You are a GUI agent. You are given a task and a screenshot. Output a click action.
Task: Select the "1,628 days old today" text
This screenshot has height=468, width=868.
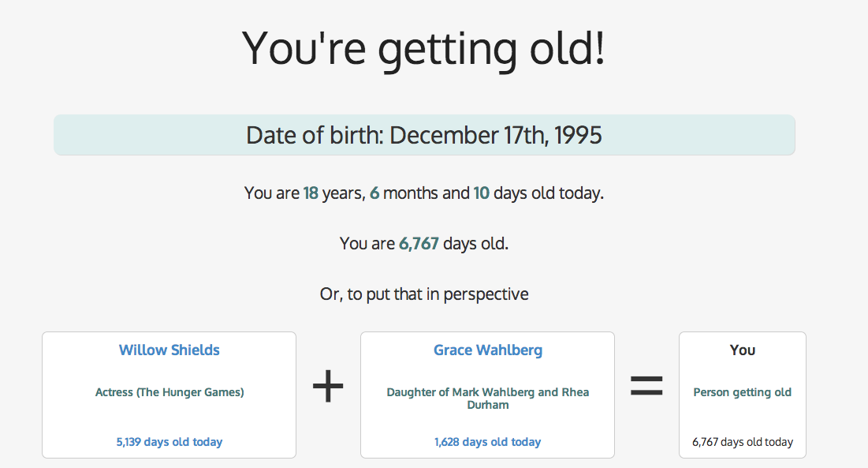coord(488,442)
